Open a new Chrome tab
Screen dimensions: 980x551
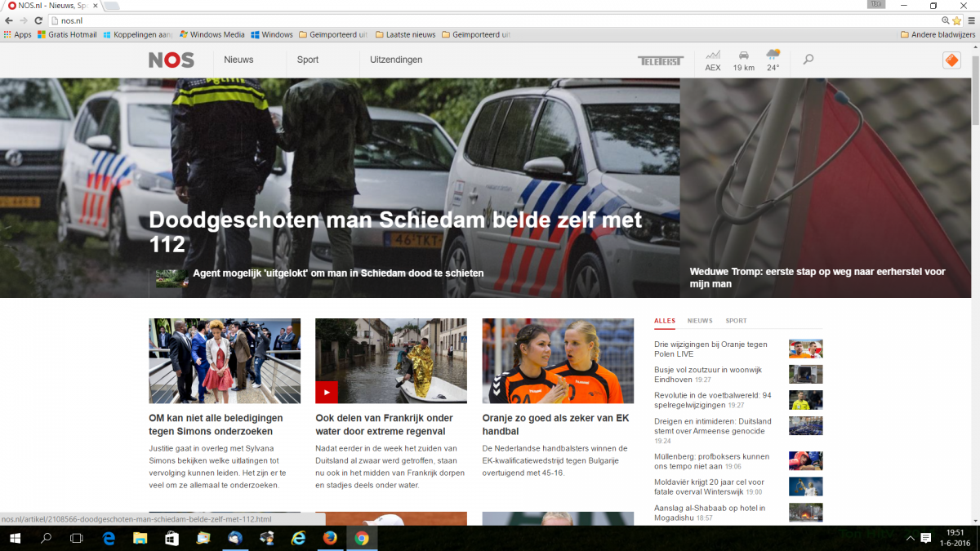[112, 6]
